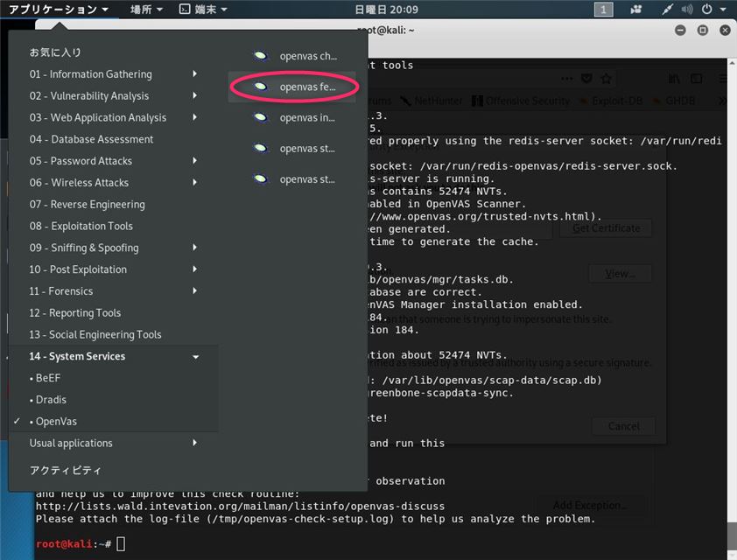
Task: Open the アプリケーション menu
Action: click(x=59, y=9)
